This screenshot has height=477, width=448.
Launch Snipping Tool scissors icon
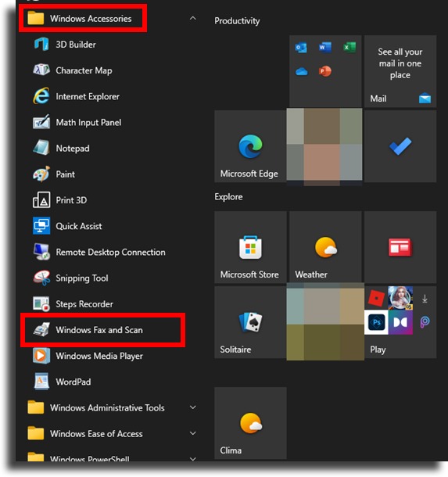click(x=41, y=278)
